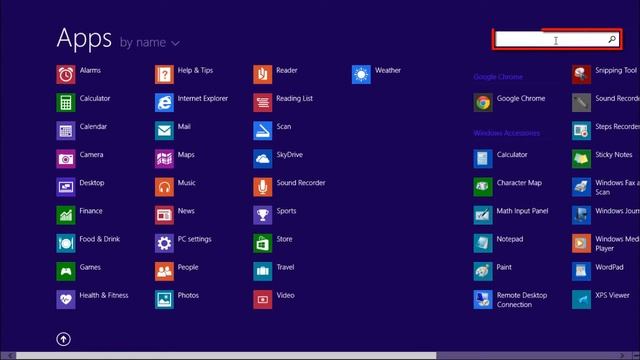
Task: Open the Alarms app icon
Action: click(x=66, y=75)
